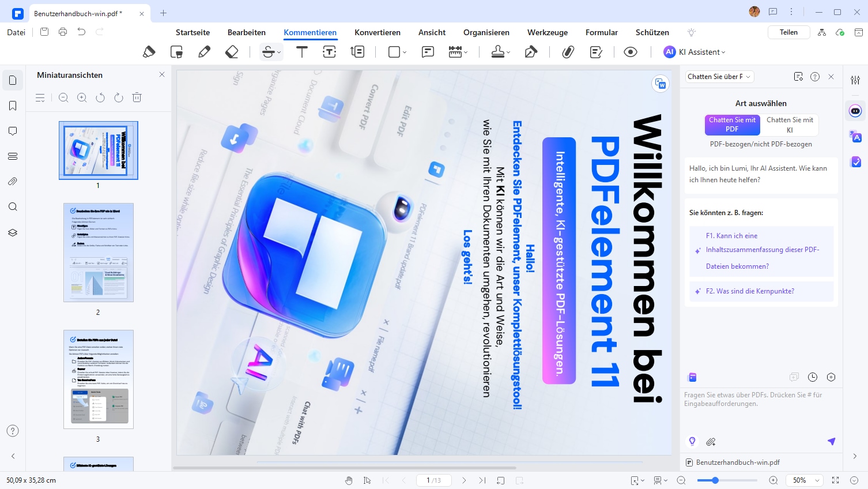
Task: Select the eraser tool
Action: 232,52
